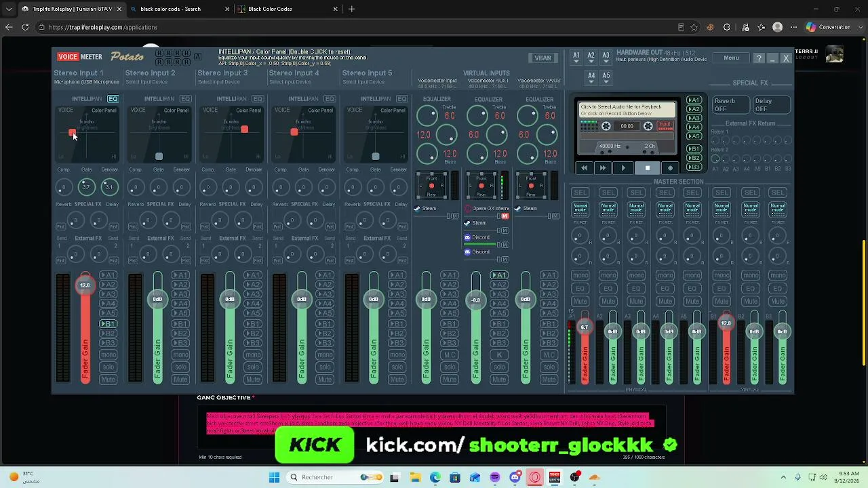Switch first master bus Normal mode
The height and width of the screenshot is (488, 868).
580,209
